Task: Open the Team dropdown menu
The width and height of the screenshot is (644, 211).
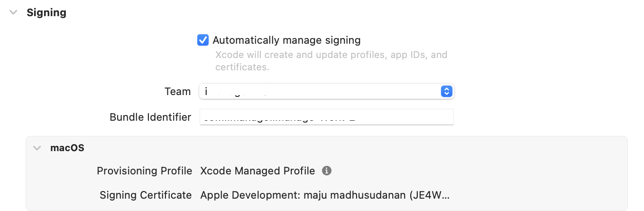Action: pos(326,91)
